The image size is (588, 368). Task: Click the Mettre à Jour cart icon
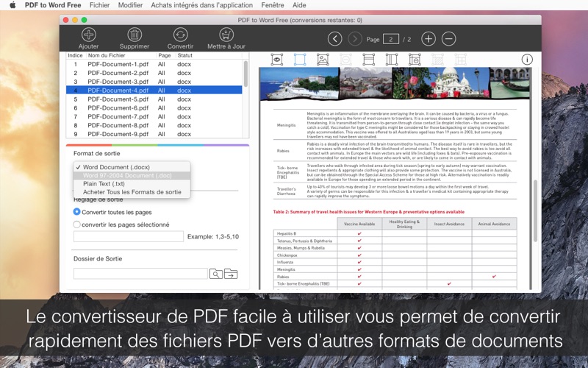tap(226, 35)
